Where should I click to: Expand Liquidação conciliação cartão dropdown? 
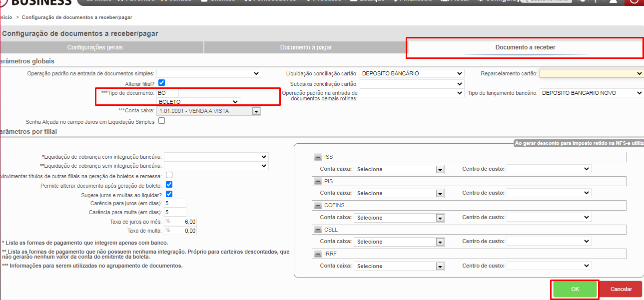click(412, 73)
